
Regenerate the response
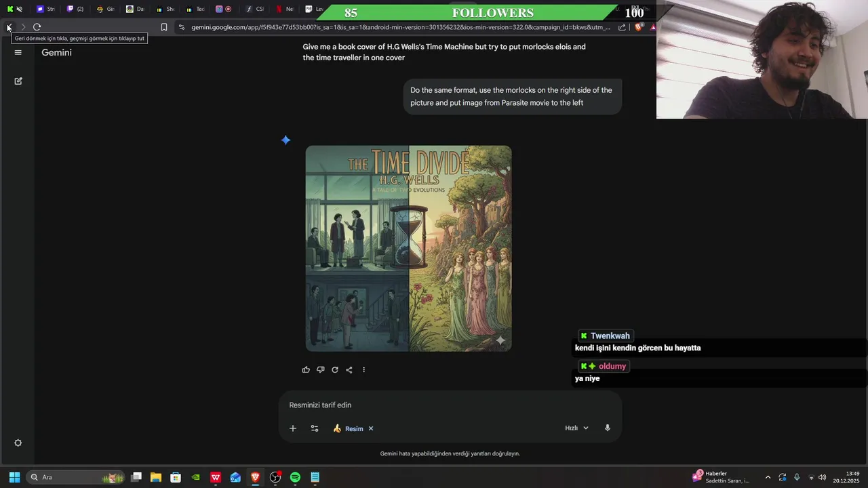pyautogui.click(x=335, y=369)
